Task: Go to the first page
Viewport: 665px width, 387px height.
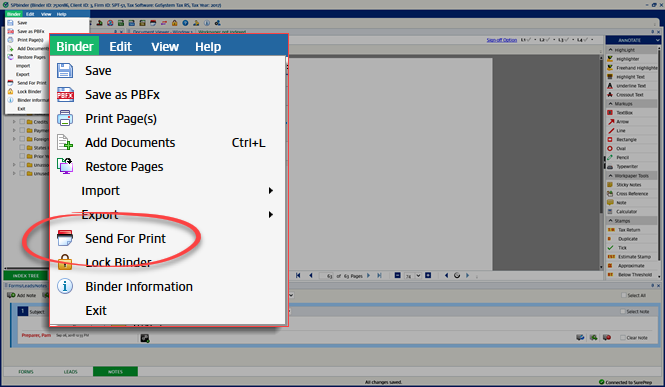Action: click(298, 276)
